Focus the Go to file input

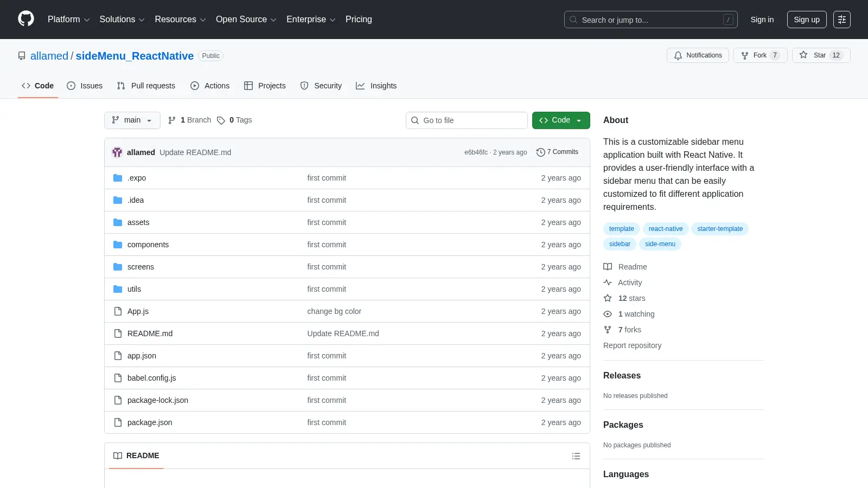coord(467,120)
